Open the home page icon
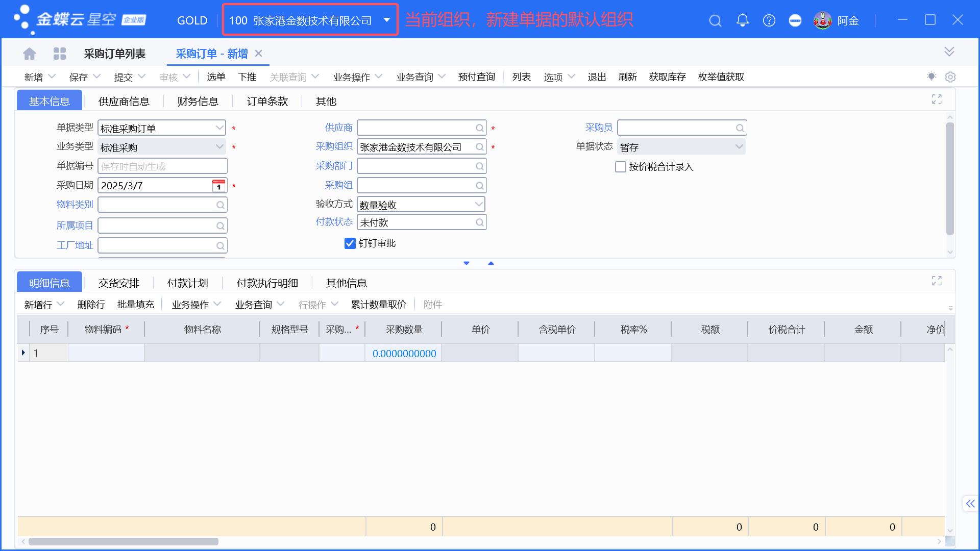Screen dimensions: 980x551 tap(30, 54)
